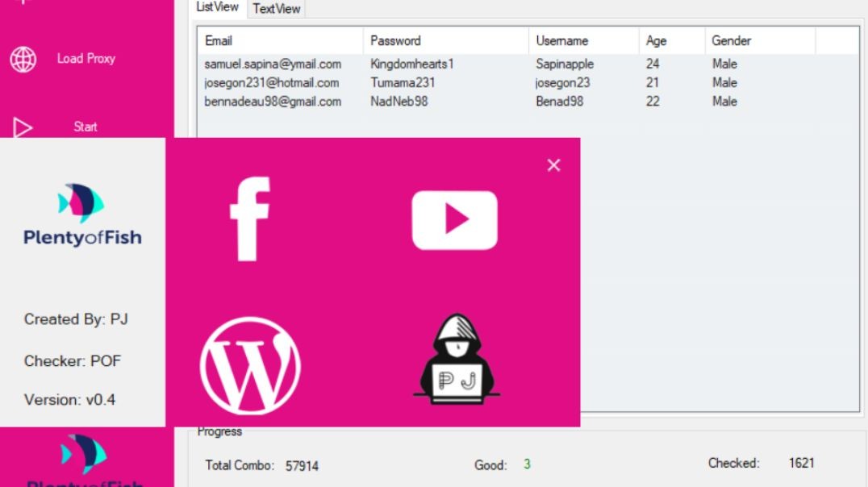Click the PlentyofFish fish logo in sidebar bottom
The height and width of the screenshot is (487, 868).
84,455
